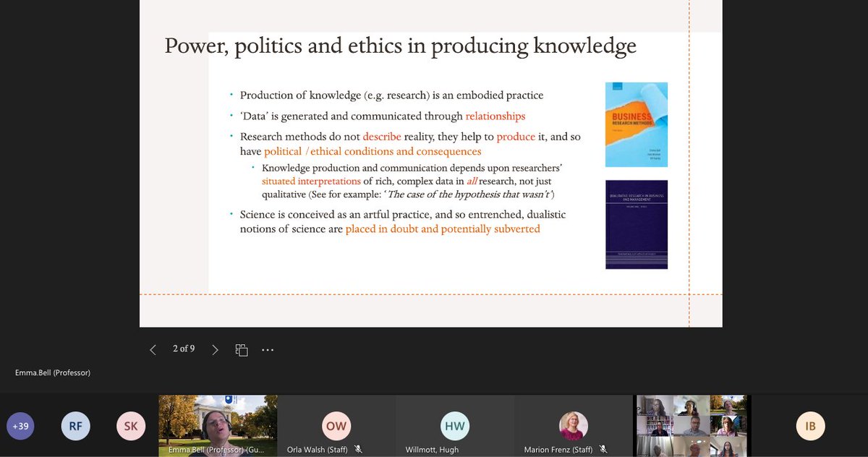Select Emma Bell's video tile
This screenshot has height=457, width=868.
click(x=218, y=426)
